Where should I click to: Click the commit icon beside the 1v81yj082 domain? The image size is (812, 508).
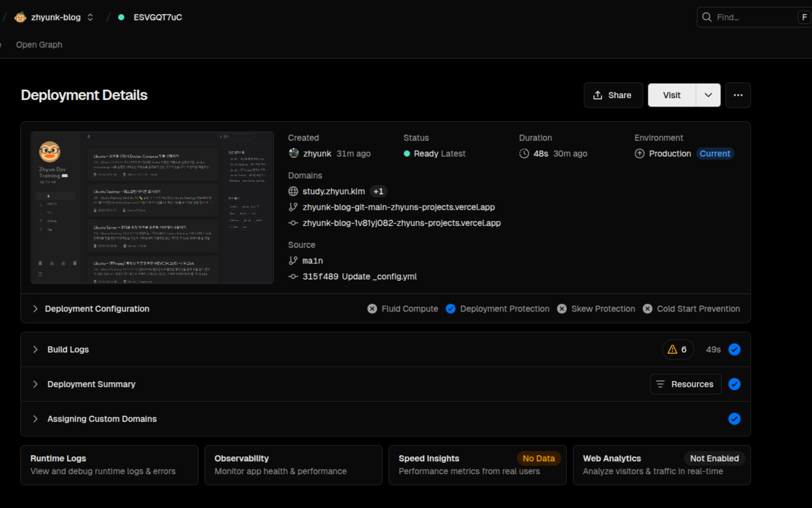click(293, 223)
